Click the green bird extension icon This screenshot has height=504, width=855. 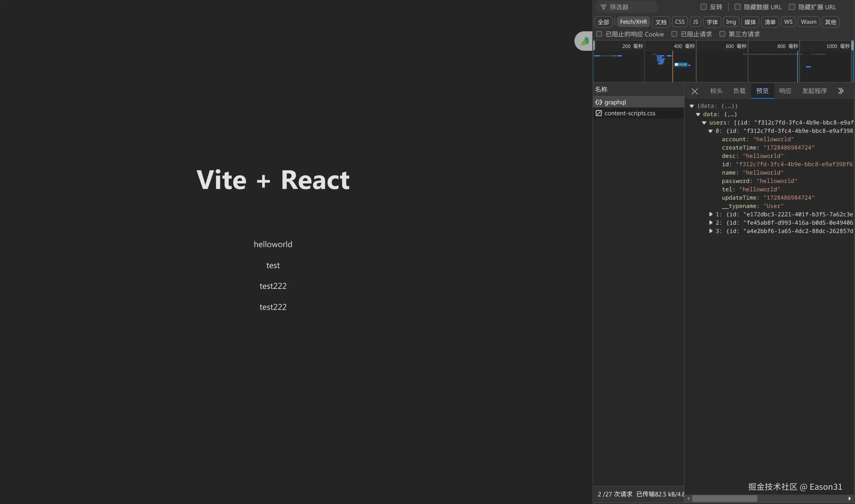(x=584, y=41)
